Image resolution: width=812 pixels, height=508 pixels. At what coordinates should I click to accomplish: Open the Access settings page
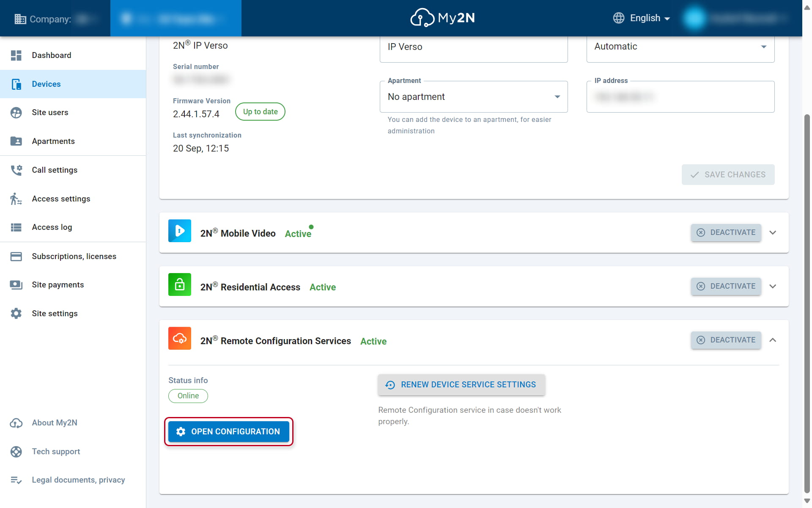point(73,199)
